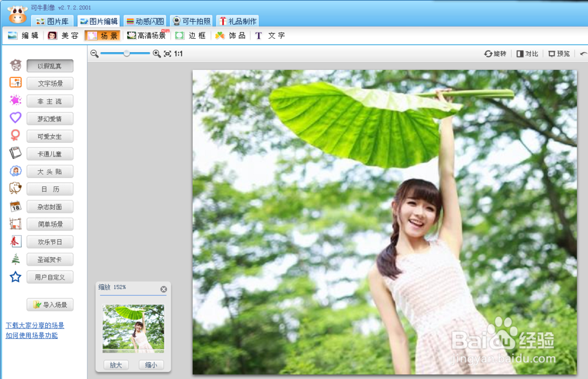Click the 对比 compare button
This screenshot has width=588, height=379.
click(527, 53)
